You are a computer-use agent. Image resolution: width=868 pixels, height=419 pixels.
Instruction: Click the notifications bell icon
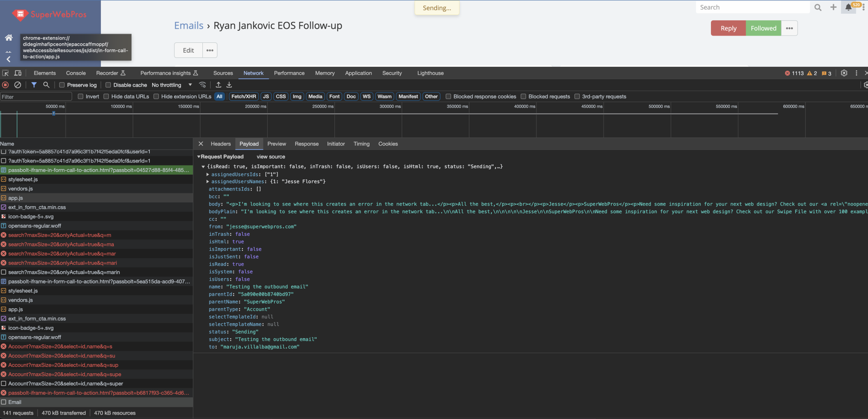848,7
